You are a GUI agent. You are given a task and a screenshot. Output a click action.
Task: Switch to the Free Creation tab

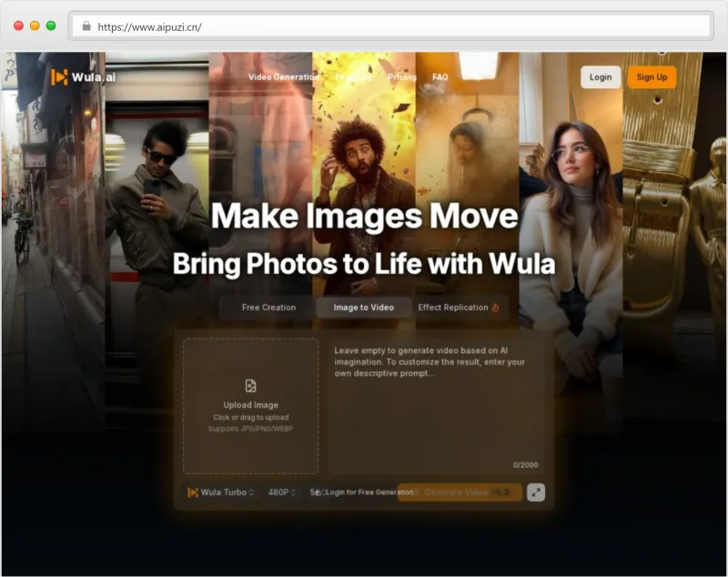click(268, 308)
